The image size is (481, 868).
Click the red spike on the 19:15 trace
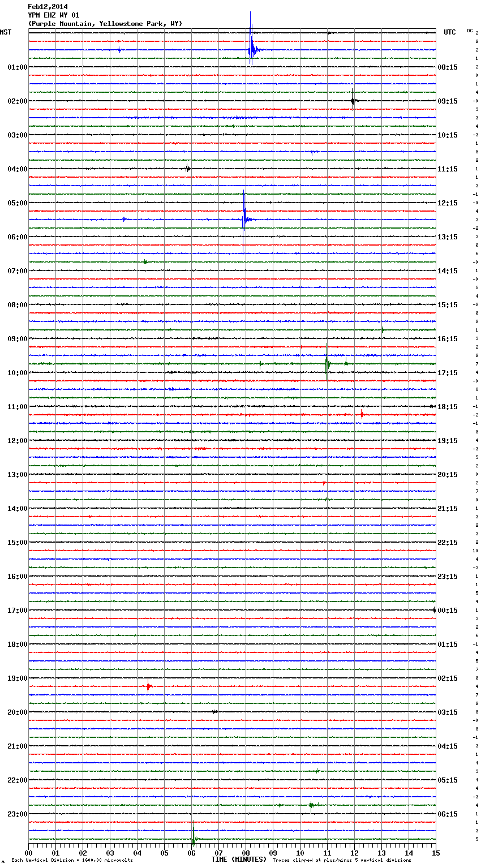[x=148, y=686]
